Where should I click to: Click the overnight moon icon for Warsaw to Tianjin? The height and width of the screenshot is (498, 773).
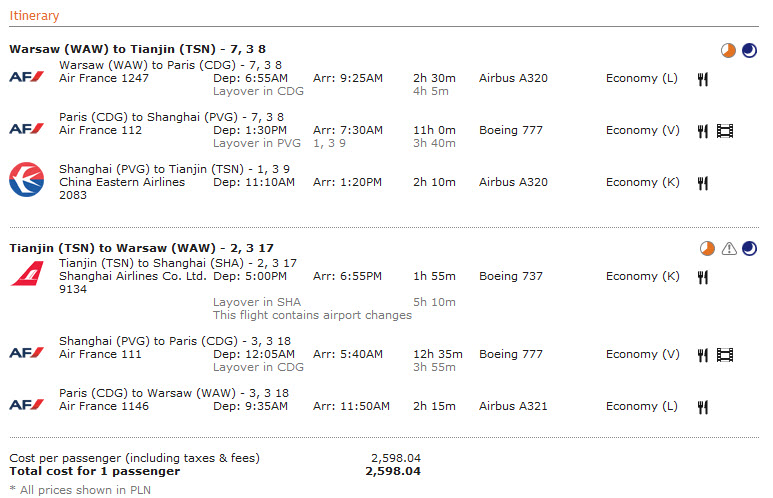point(749,50)
